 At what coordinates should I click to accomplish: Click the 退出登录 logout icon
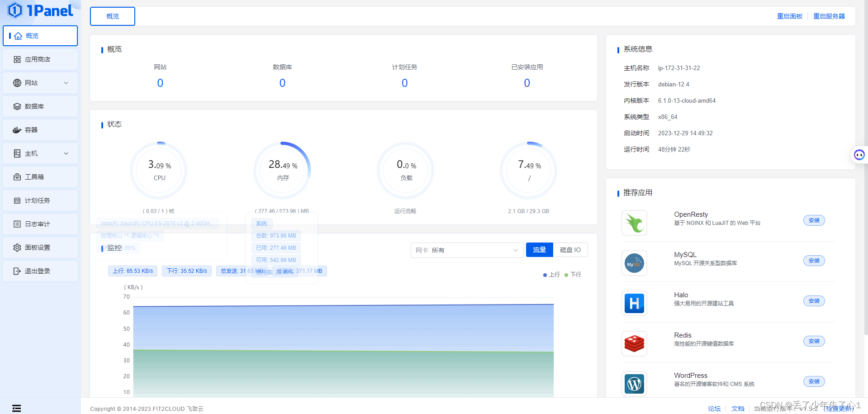pyautogui.click(x=17, y=271)
